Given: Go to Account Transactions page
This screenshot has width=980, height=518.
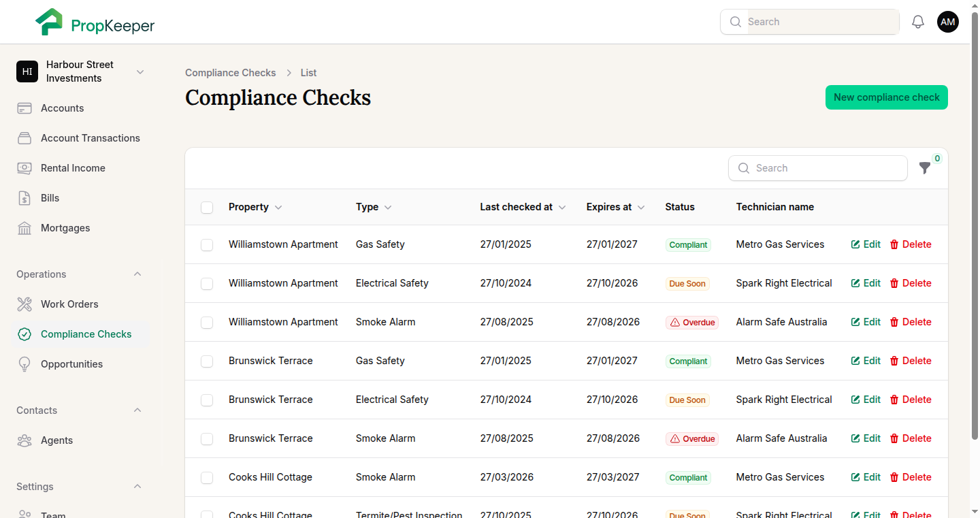Looking at the screenshot, I should coord(80,138).
